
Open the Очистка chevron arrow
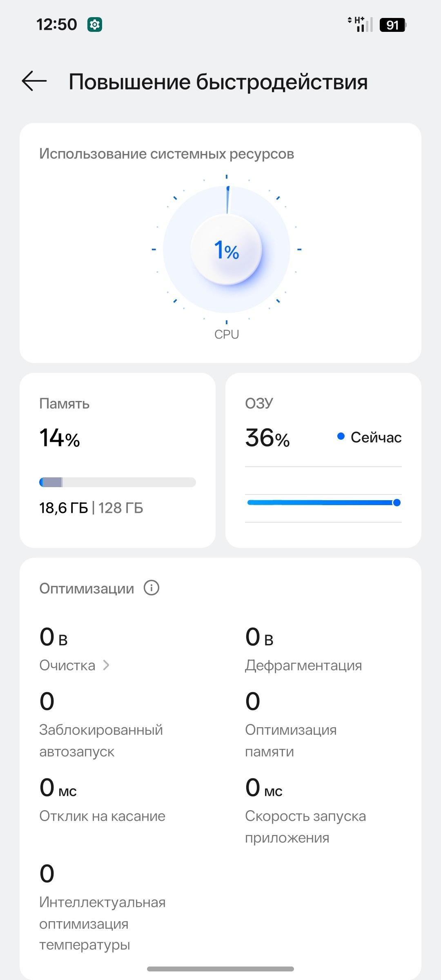pos(106,665)
